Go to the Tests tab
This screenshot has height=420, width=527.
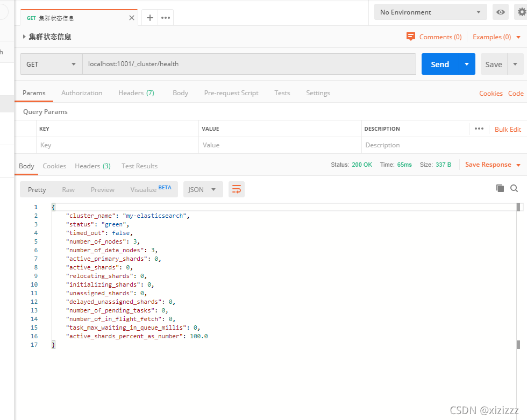pyautogui.click(x=282, y=93)
